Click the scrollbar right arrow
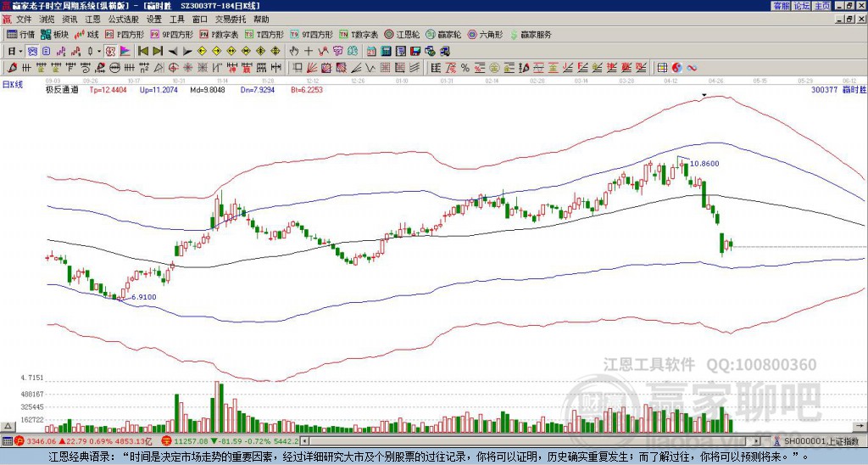This screenshot has width=868, height=465. point(757,441)
